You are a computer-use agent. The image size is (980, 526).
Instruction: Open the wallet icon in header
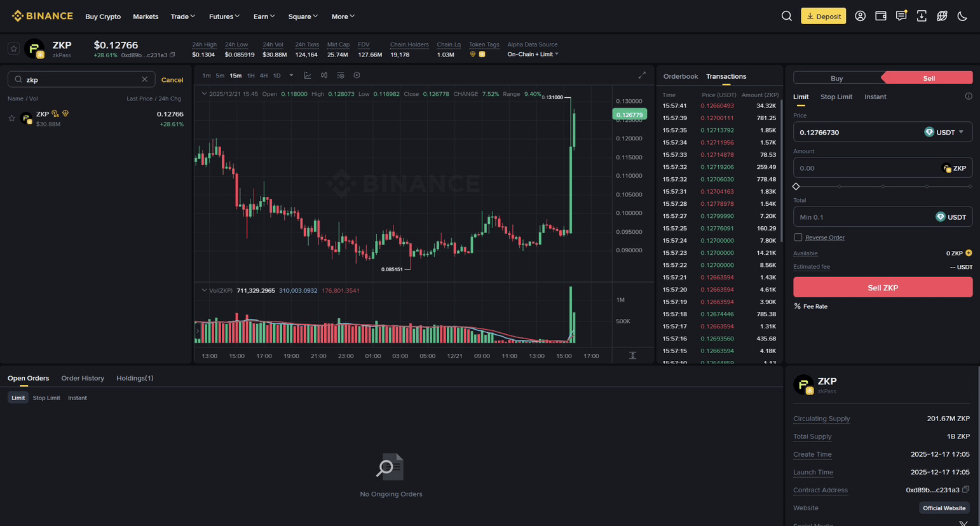pos(880,16)
